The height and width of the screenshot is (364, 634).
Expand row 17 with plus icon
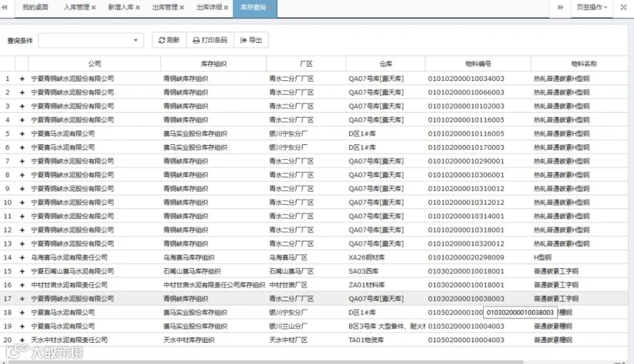[x=22, y=299]
